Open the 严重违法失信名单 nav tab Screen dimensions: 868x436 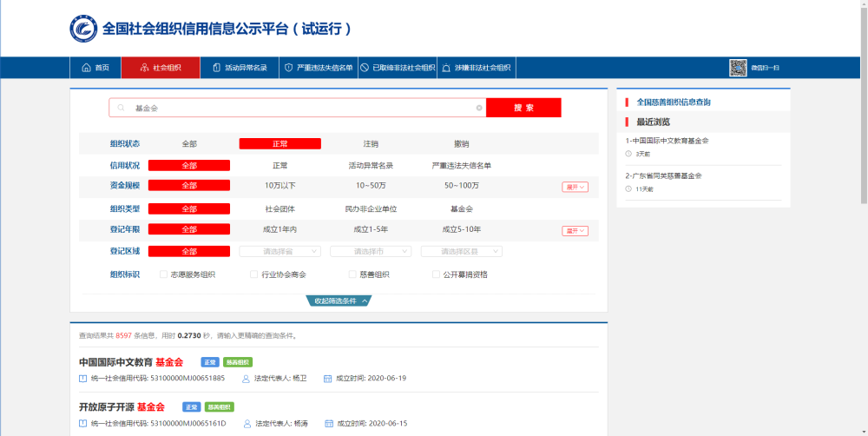click(319, 68)
